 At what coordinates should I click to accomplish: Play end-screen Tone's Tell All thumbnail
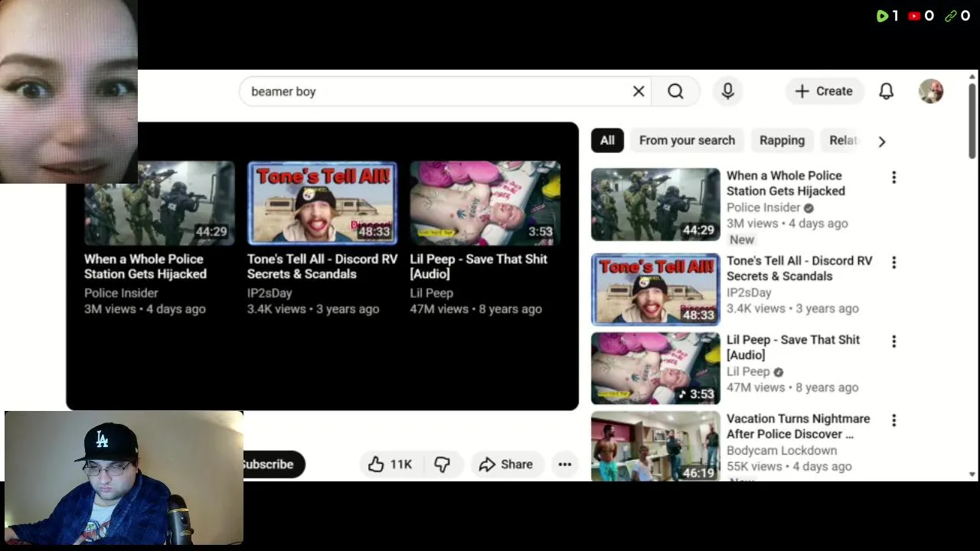pyautogui.click(x=322, y=203)
